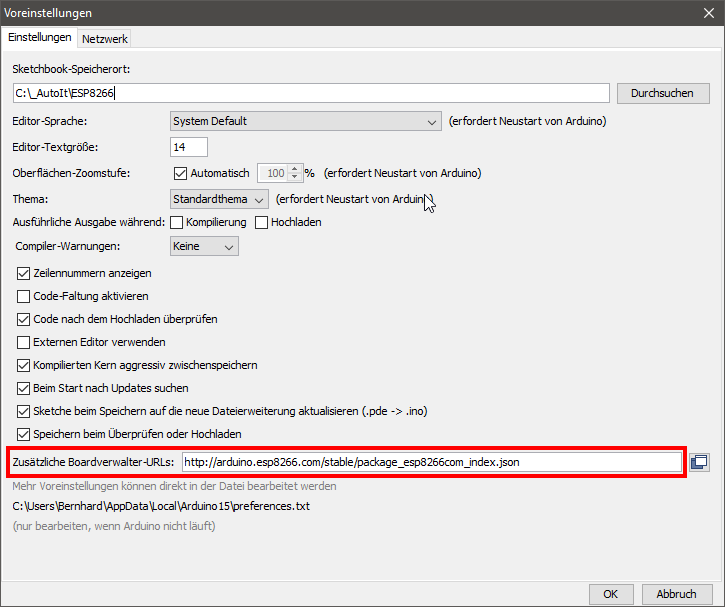Viewport: 725px width, 607px height.
Task: Enable Code-Faltung aktivieren checkbox
Action: click(25, 296)
